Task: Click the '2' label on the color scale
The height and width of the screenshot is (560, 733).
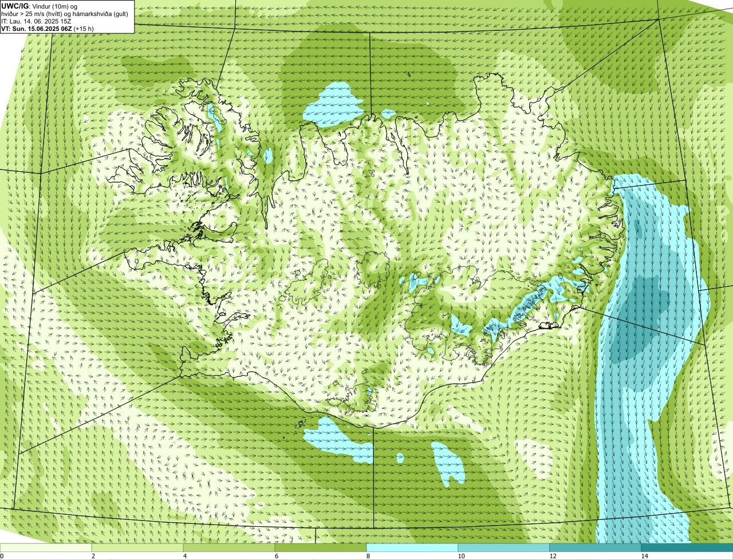Action: pos(93,556)
